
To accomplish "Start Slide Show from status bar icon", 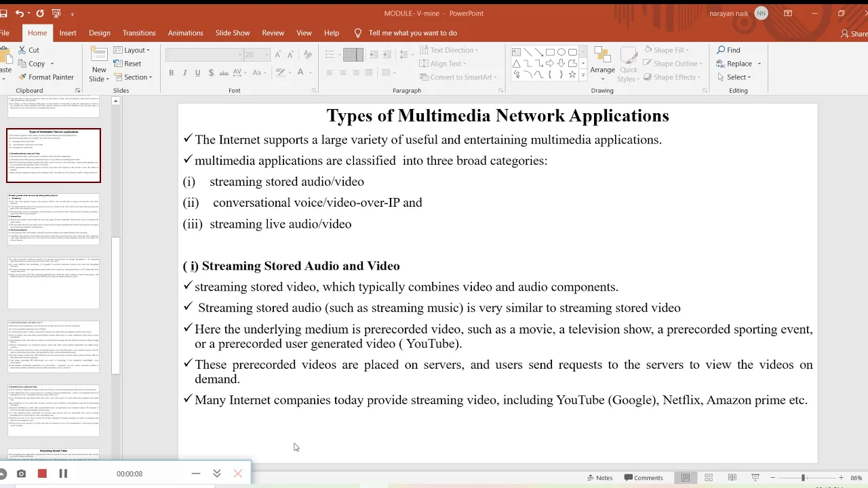I will (x=755, y=478).
